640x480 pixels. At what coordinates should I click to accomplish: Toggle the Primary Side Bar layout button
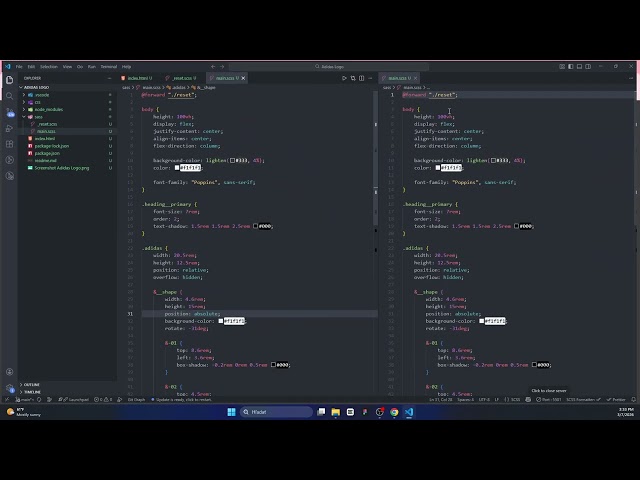(x=571, y=67)
